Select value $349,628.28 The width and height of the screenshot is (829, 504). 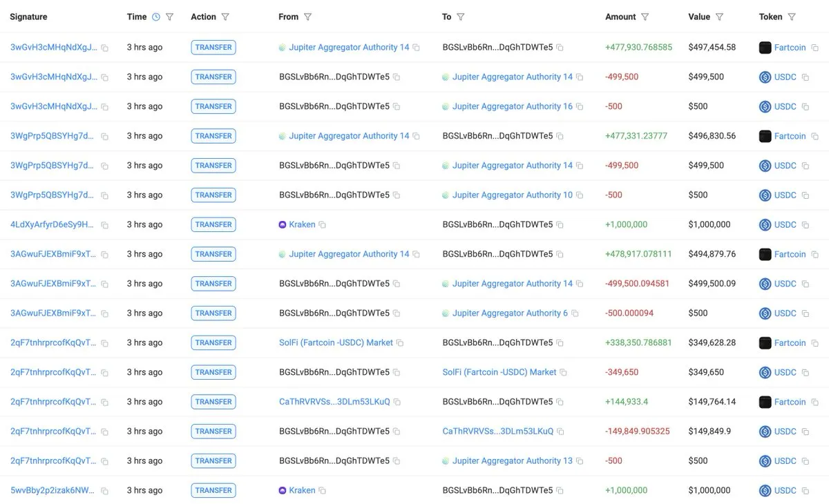pos(712,342)
